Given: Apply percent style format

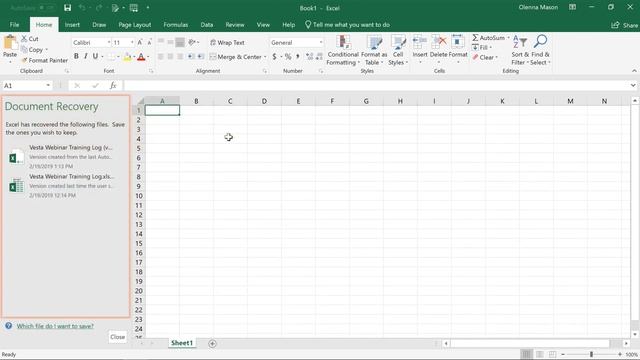Looking at the screenshot, I should coord(288,56).
